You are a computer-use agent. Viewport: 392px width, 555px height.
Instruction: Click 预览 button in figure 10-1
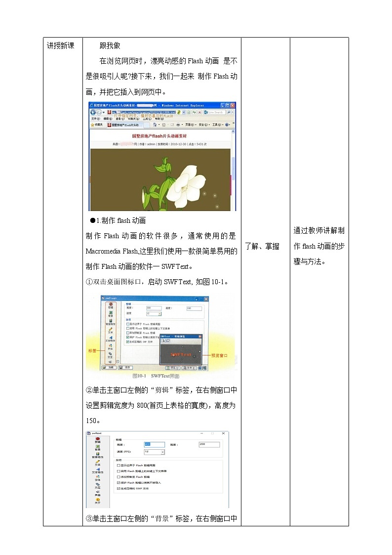173,368
